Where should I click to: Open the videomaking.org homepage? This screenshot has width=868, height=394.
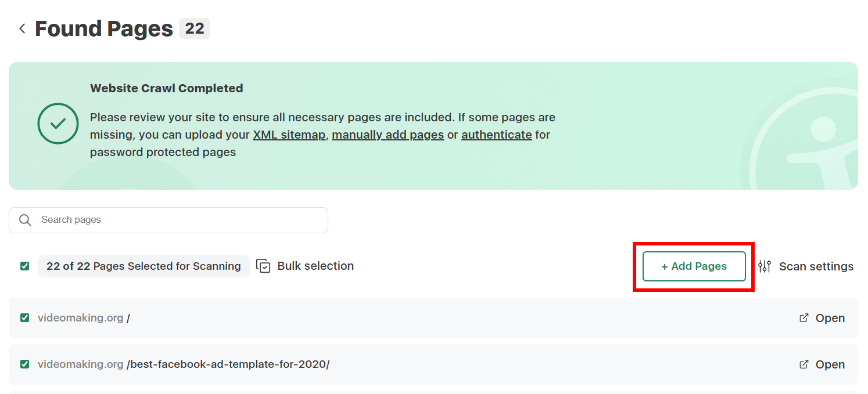click(x=830, y=317)
